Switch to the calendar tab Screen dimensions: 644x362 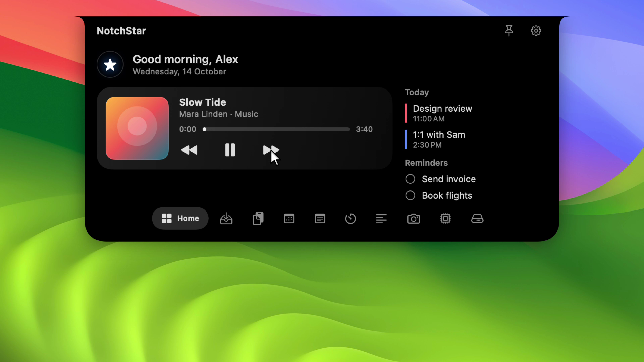coord(289,219)
